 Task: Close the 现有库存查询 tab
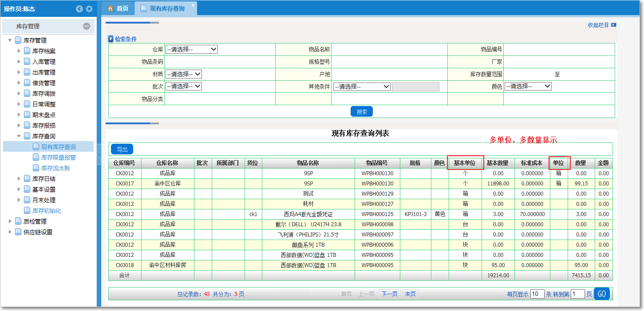[193, 5]
